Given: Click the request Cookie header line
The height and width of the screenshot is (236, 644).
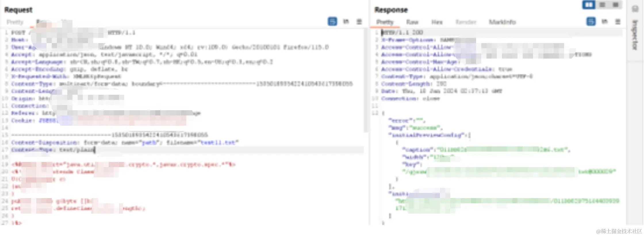Looking at the screenshot, I should pos(99,120).
